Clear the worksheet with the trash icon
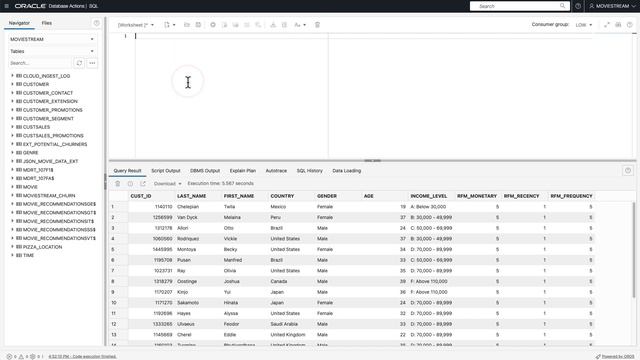Image resolution: width=640 pixels, height=360 pixels. [x=317, y=25]
